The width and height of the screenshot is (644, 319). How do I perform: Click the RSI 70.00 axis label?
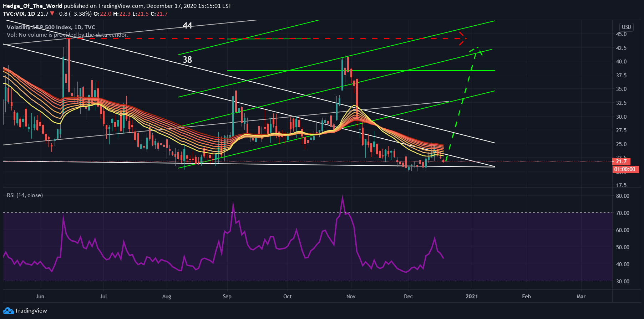[623, 213]
